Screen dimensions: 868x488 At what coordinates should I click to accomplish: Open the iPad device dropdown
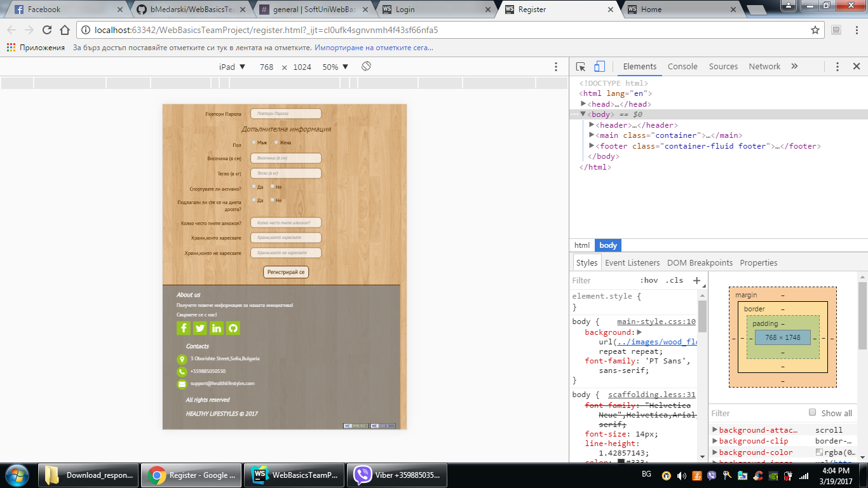pos(233,67)
